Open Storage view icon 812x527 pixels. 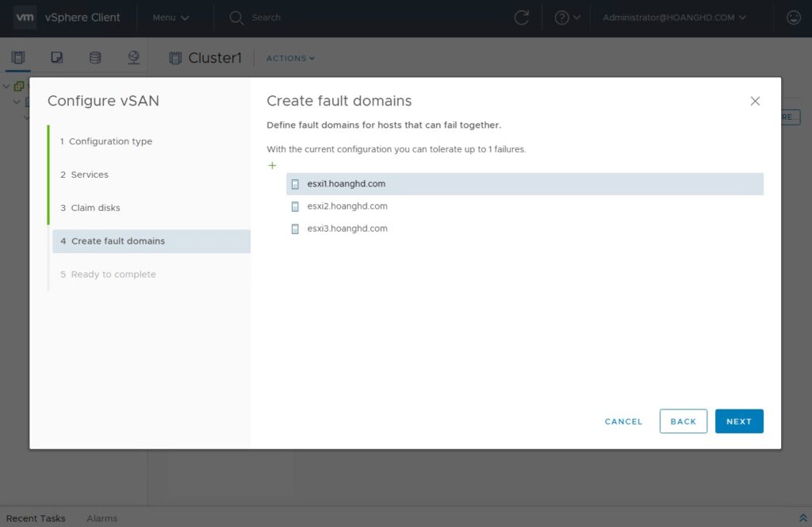[x=95, y=57]
